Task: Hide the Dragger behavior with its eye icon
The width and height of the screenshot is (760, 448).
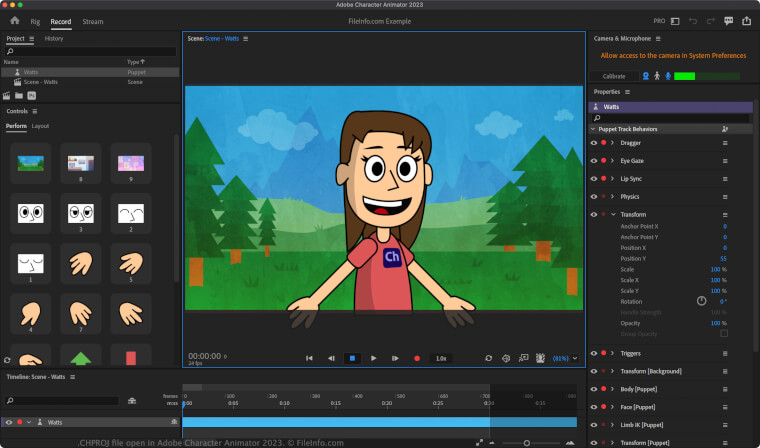Action: [x=593, y=144]
